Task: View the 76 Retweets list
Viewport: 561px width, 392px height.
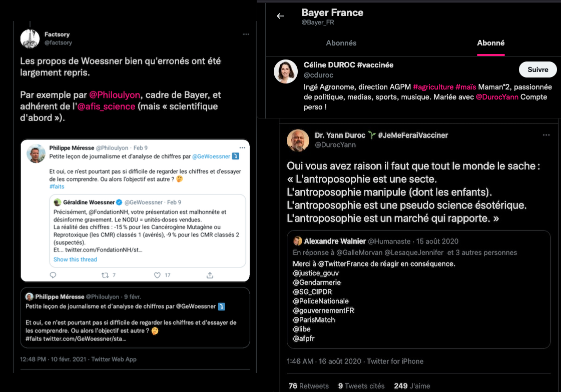Action: [309, 386]
